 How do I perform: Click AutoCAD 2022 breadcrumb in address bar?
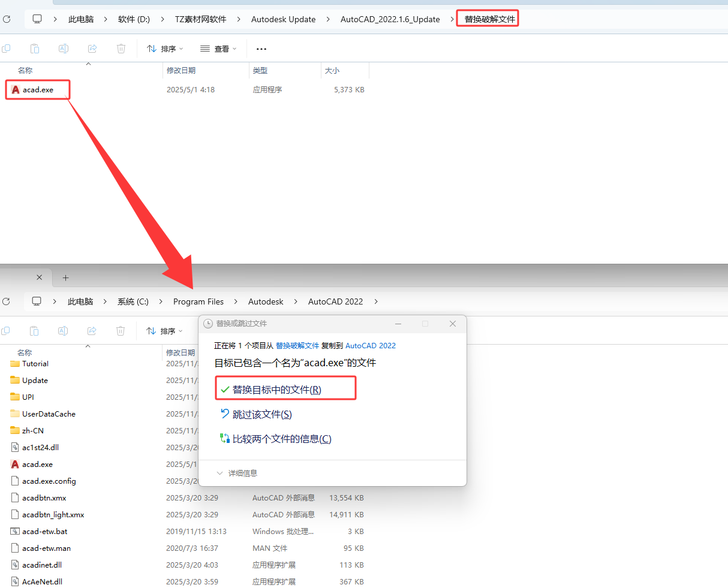pos(335,301)
